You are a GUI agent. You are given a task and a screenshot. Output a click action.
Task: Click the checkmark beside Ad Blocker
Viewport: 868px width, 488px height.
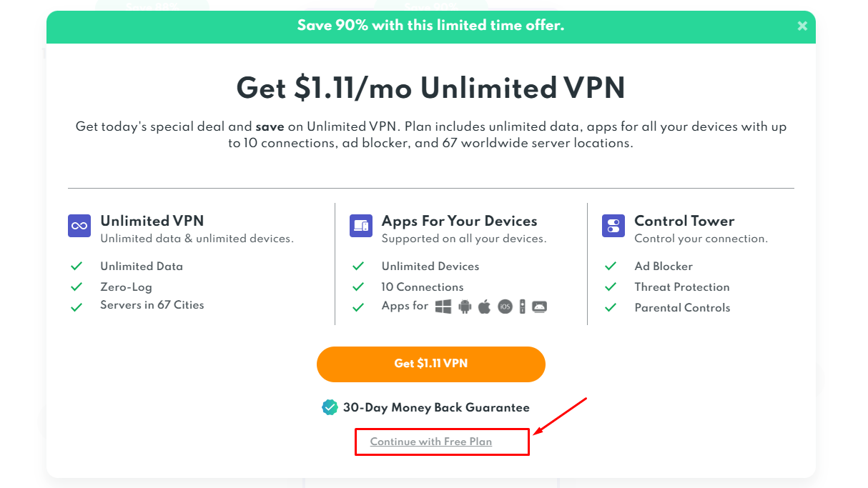610,266
